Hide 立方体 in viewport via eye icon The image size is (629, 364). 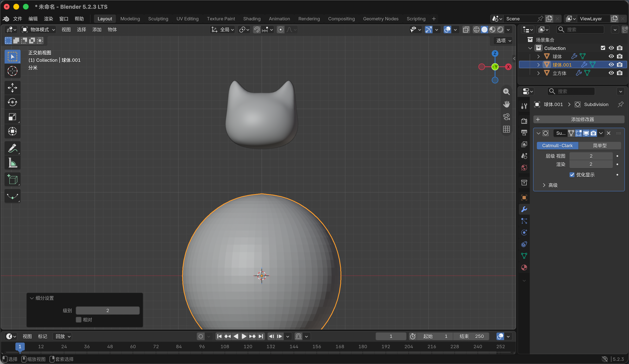click(x=611, y=73)
